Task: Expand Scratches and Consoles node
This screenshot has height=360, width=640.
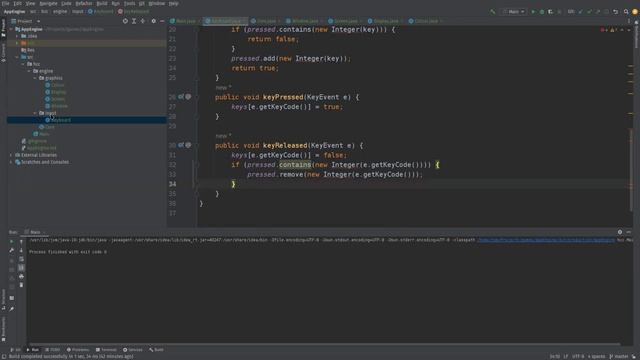Action: (x=11, y=162)
